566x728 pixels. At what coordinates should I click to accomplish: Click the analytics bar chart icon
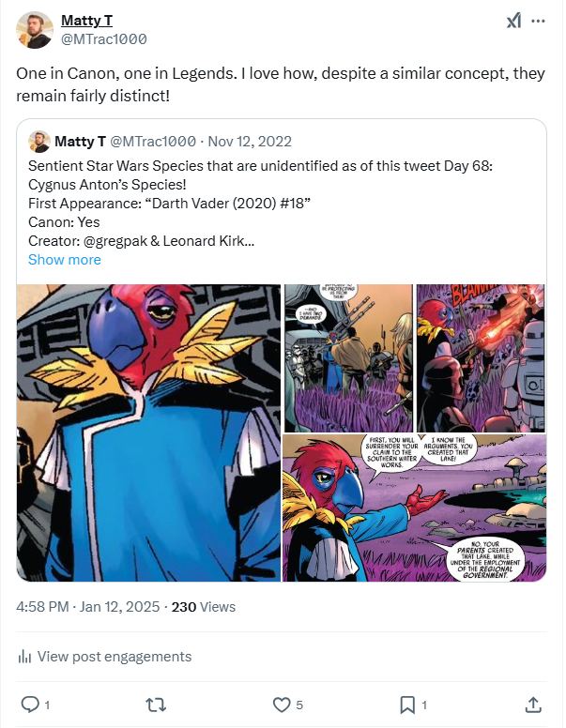25,657
